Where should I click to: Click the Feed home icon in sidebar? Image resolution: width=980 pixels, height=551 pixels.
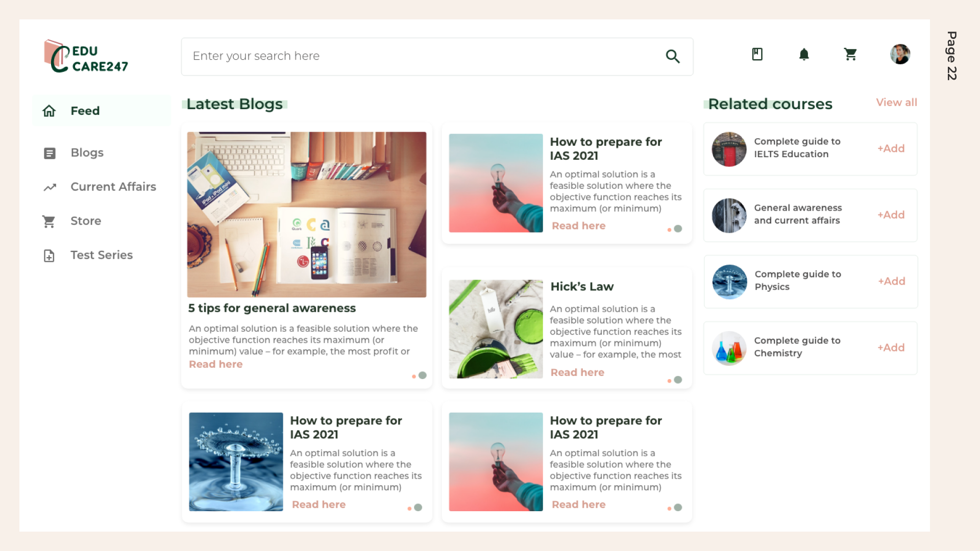(x=49, y=111)
